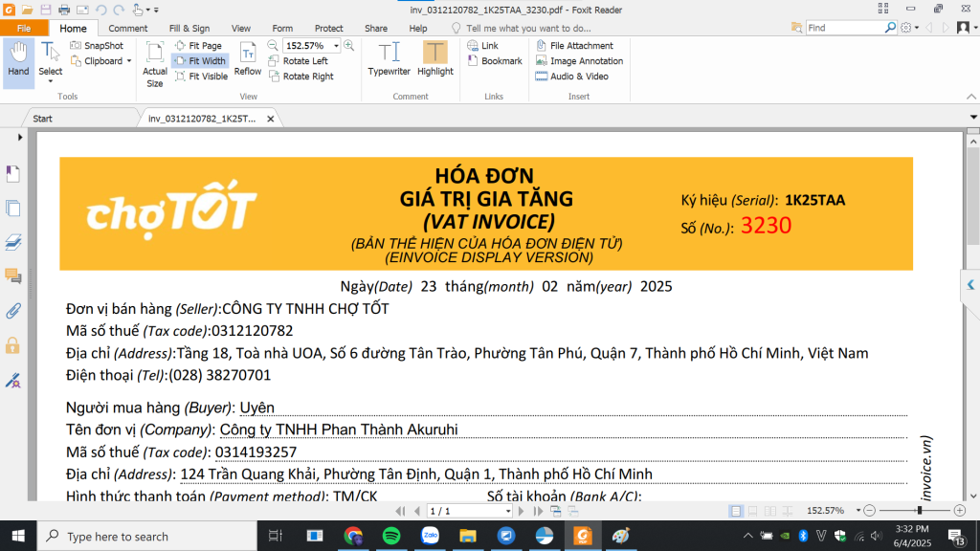Open the status bar zoom dropdown arrow

coord(858,511)
